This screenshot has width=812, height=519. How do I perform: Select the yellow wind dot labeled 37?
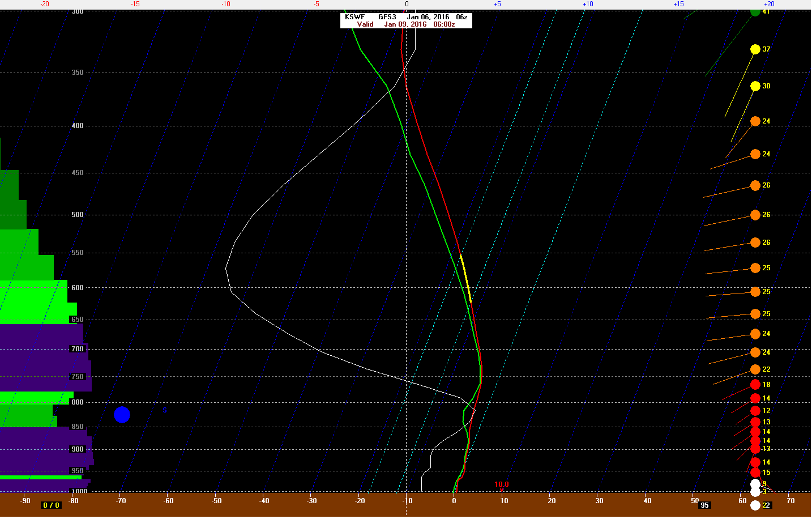[x=755, y=49]
